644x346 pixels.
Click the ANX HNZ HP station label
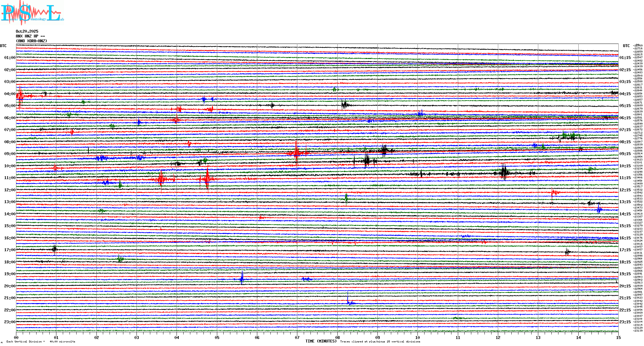click(30, 36)
